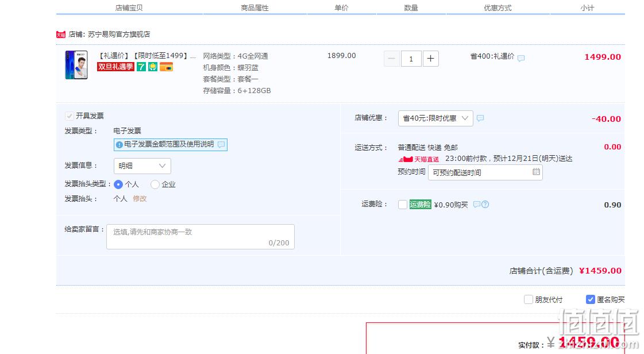
Task: Open the info bubble next to 省400:礼遇价
Action: pos(521,58)
